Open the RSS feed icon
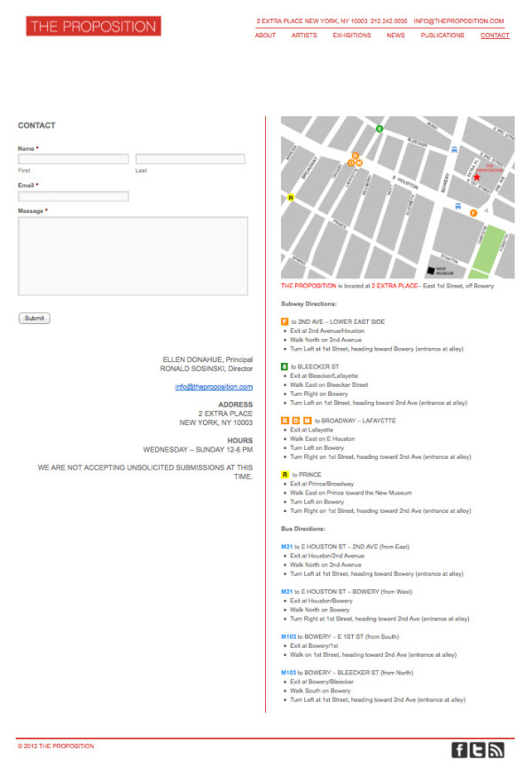This screenshot has height=773, width=532. [x=497, y=750]
